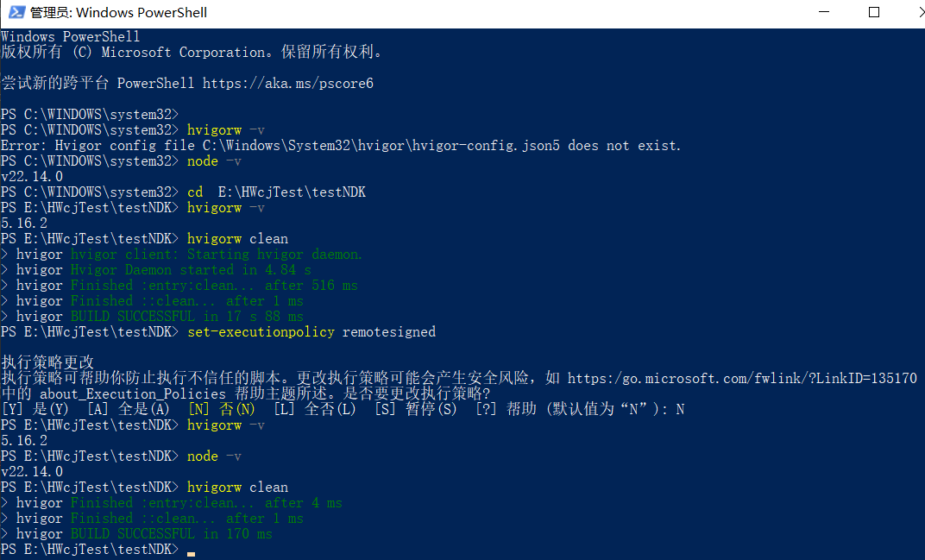Click the first v22.14.0 version output

[32, 176]
